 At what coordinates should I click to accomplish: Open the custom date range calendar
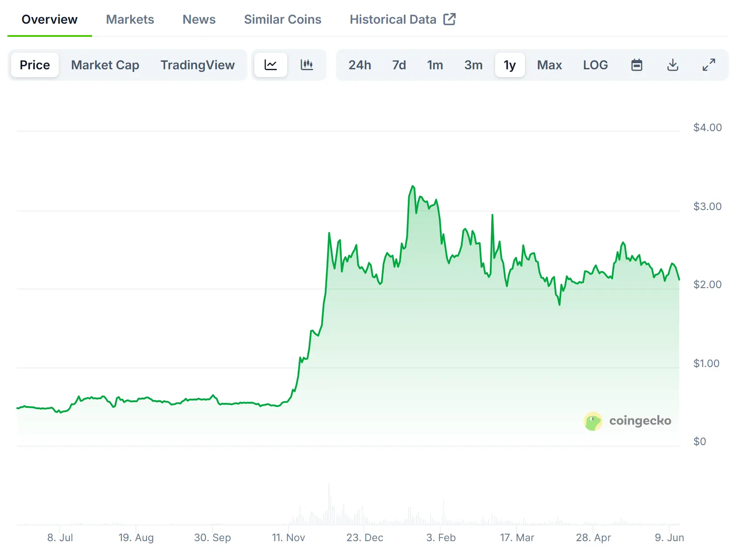pyautogui.click(x=637, y=65)
